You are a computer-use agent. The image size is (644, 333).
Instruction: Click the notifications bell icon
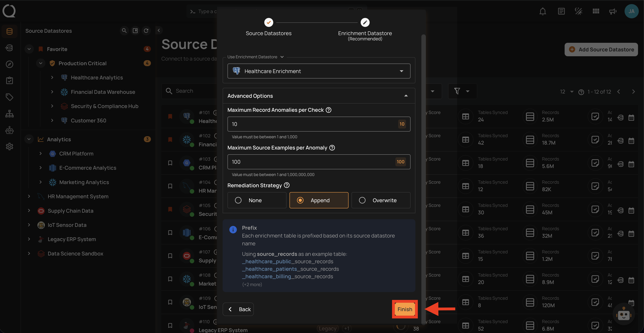click(543, 12)
